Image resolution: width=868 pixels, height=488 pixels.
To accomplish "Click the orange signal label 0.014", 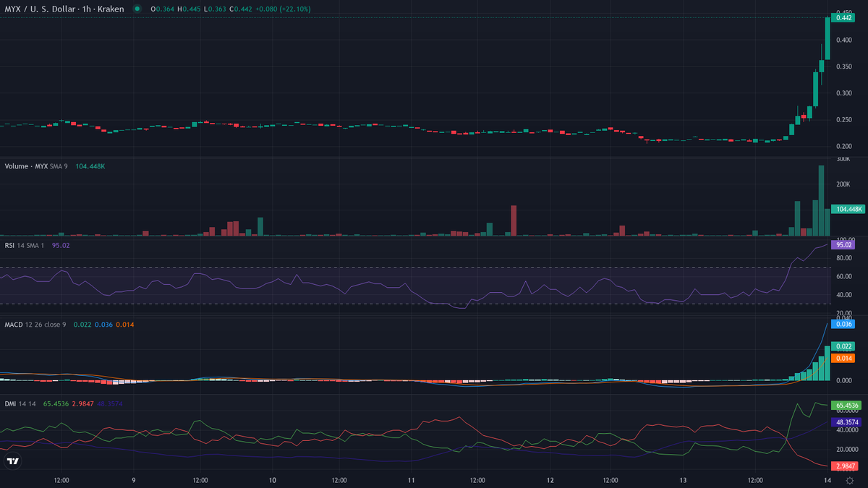I will 843,359.
